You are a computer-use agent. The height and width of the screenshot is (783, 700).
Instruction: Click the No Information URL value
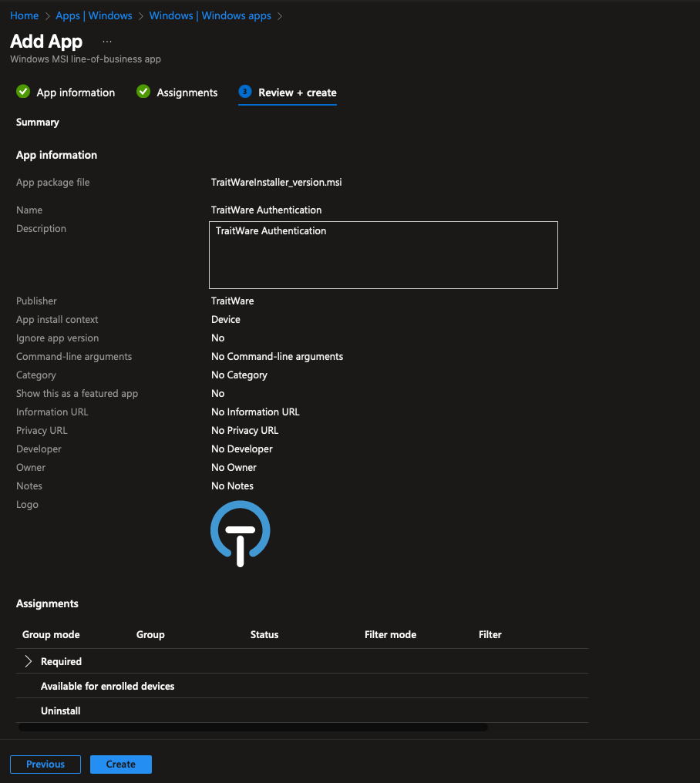[255, 412]
